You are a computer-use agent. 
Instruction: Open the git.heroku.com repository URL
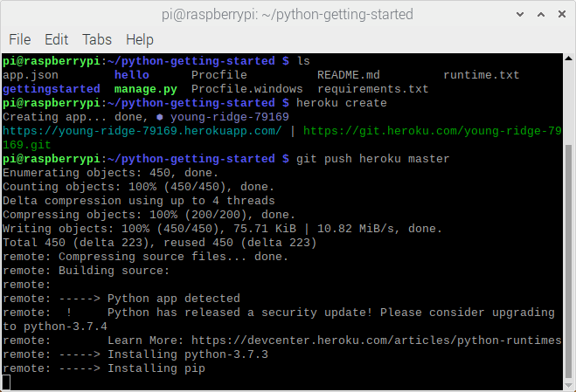point(432,131)
